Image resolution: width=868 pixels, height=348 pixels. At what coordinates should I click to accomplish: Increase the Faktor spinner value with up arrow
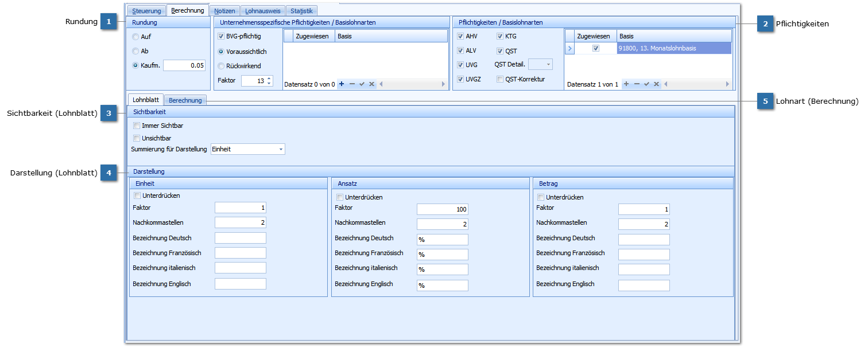pyautogui.click(x=269, y=79)
